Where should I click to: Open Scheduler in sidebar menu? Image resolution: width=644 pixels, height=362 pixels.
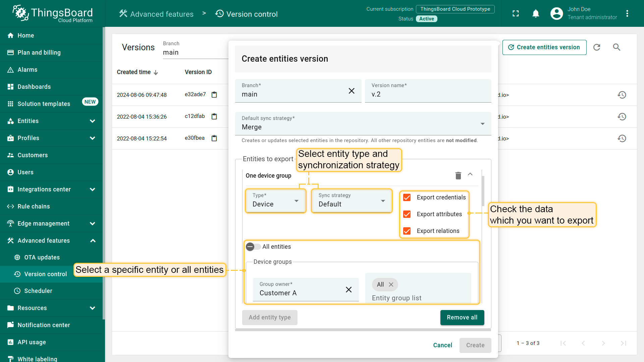38,291
